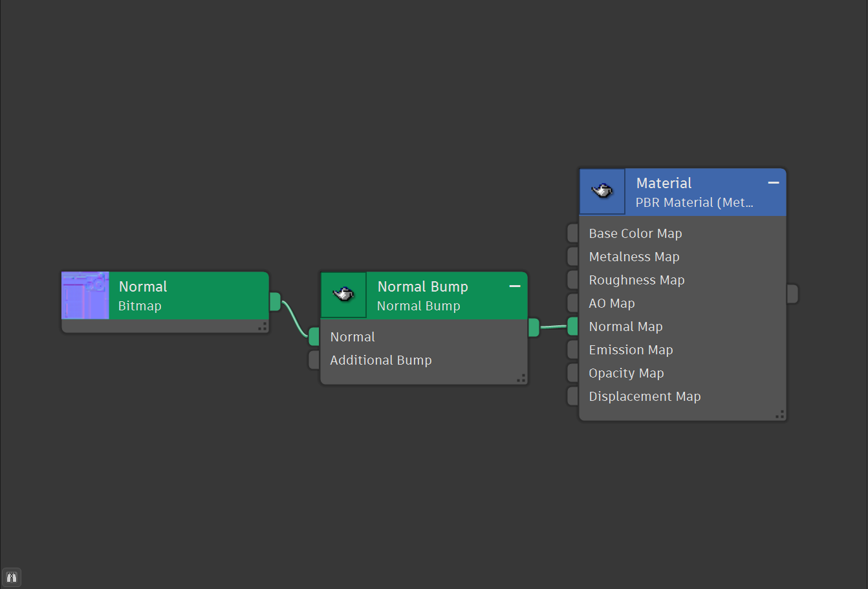Viewport: 868px width, 589px height.
Task: Click the wire between Bitmap and Normal Bump
Action: 295,319
